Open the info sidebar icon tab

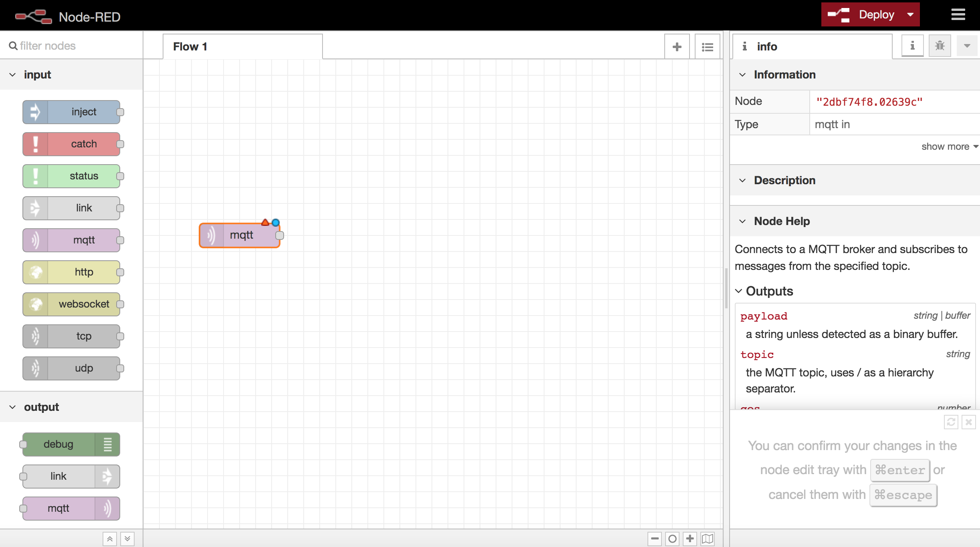click(x=912, y=46)
